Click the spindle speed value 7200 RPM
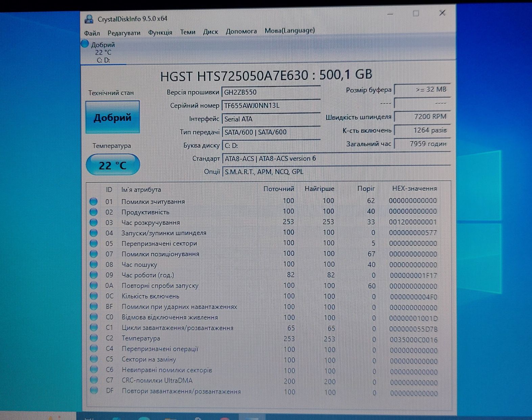The height and width of the screenshot is (420, 532). (x=422, y=117)
